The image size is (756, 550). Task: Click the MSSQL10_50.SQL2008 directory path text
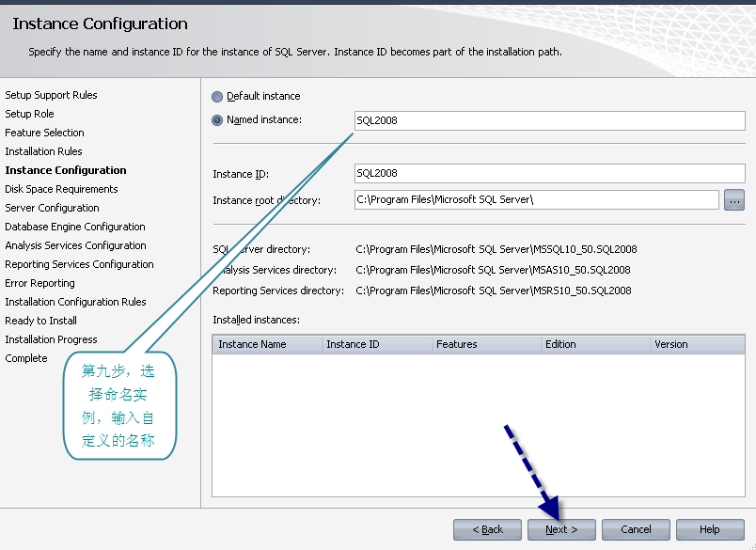[496, 249]
